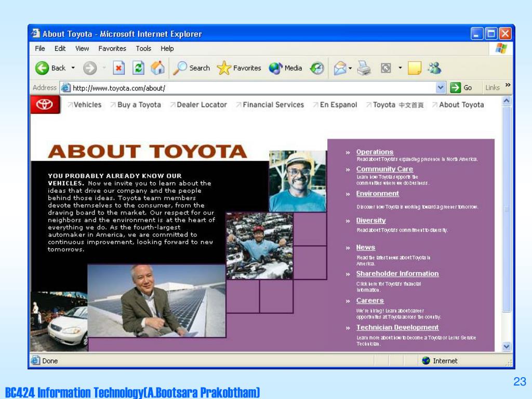Open the Careers link
The image size is (532, 399).
[370, 301]
